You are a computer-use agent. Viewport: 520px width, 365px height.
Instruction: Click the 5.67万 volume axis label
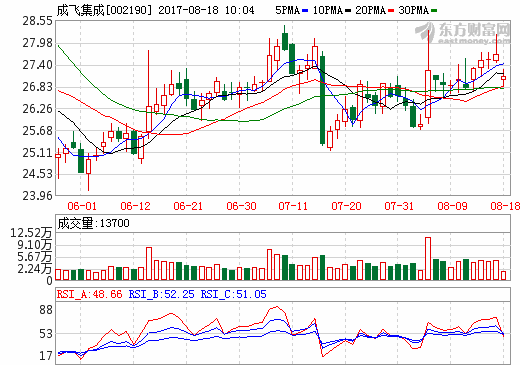click(35, 257)
